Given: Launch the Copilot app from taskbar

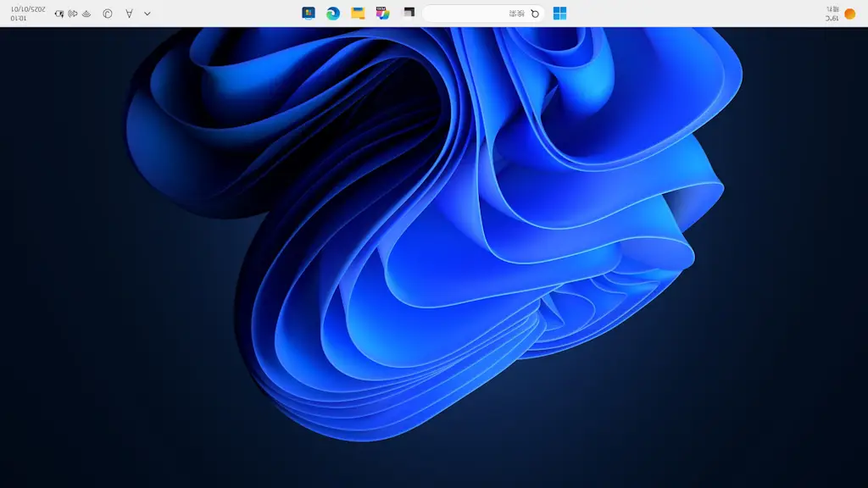Looking at the screenshot, I should (x=383, y=14).
